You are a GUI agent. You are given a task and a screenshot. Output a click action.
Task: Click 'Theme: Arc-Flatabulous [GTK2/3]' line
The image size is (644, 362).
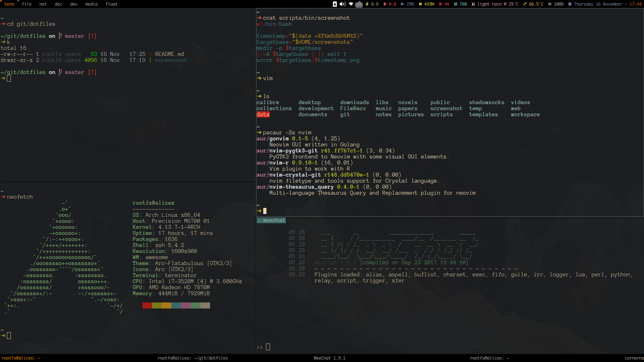pyautogui.click(x=182, y=263)
